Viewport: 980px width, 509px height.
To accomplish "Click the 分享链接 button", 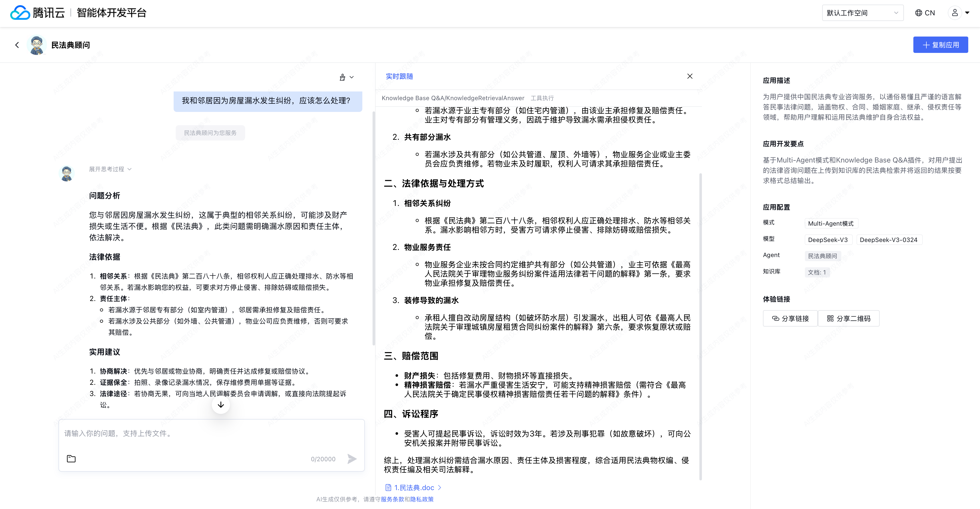I will coord(790,318).
